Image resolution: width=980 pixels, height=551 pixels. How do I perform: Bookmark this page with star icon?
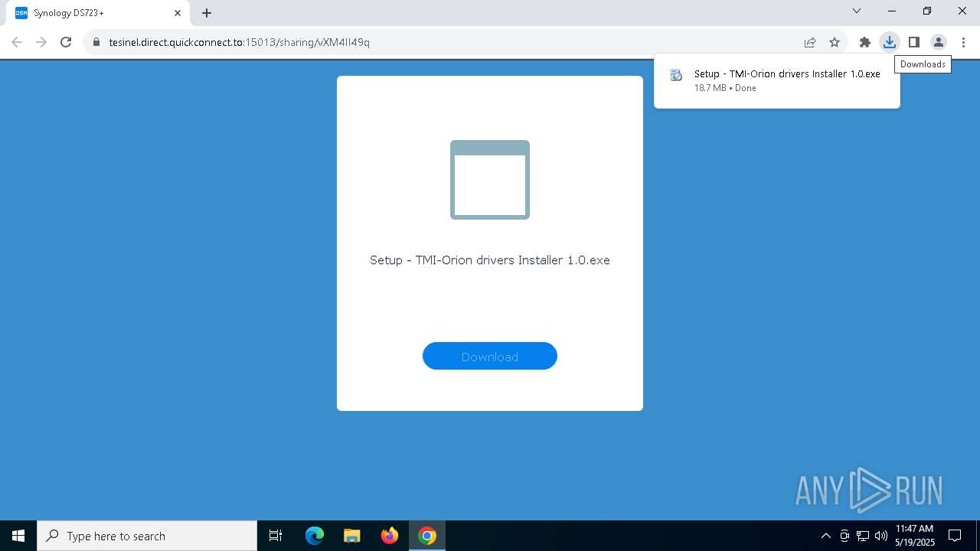(x=835, y=42)
